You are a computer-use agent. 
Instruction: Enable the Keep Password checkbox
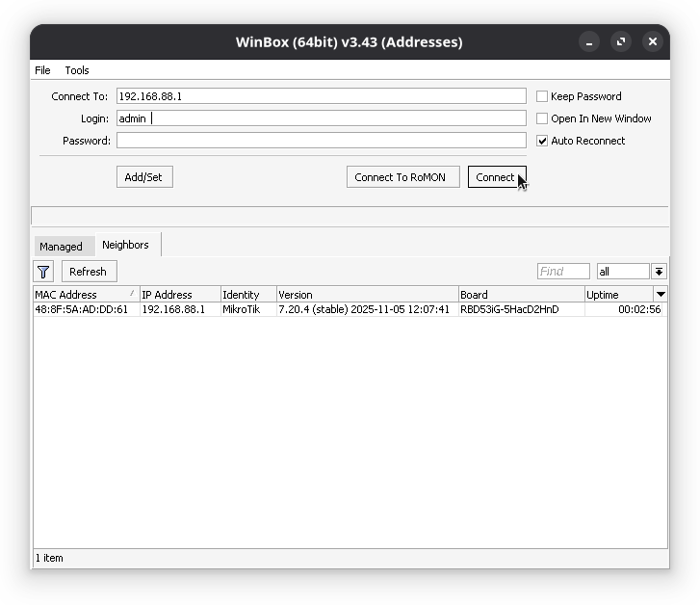(542, 96)
